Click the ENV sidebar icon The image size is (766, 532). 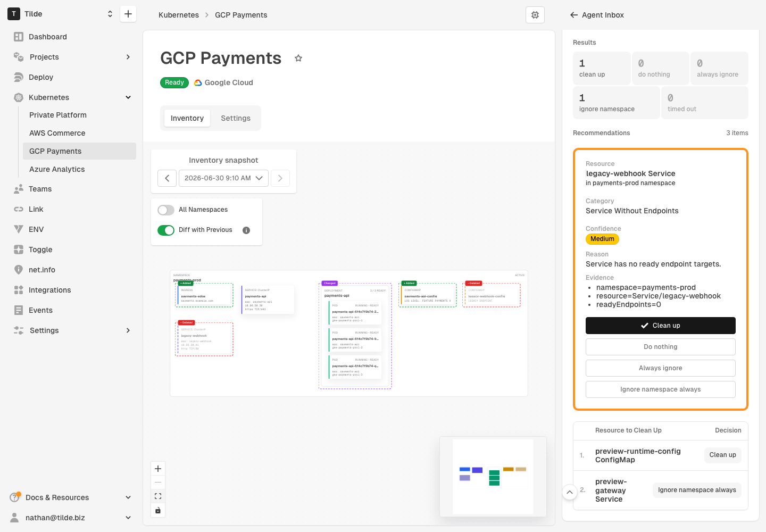[x=19, y=229]
